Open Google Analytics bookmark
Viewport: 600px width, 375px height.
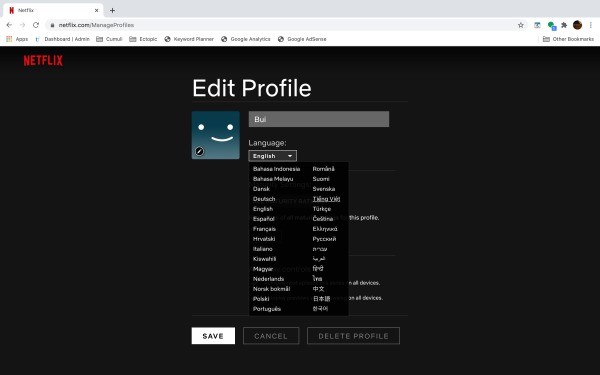[x=246, y=39]
